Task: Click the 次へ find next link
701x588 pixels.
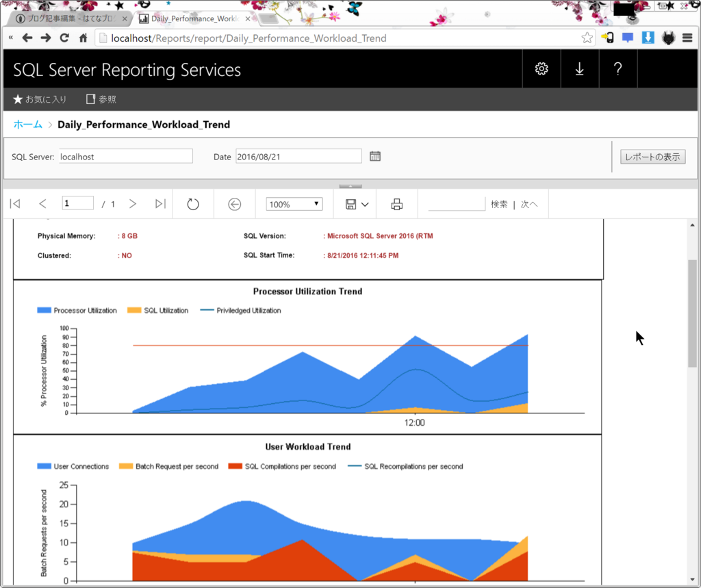Action: point(529,205)
